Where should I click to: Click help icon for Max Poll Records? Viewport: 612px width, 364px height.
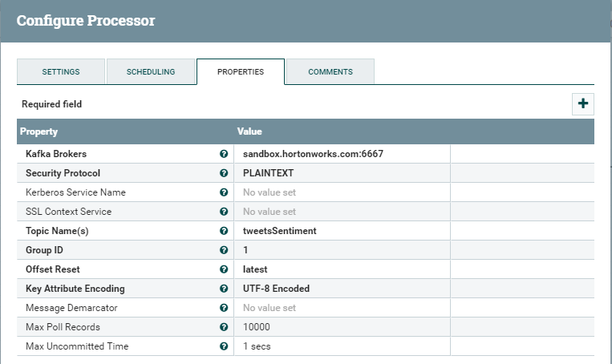(224, 327)
